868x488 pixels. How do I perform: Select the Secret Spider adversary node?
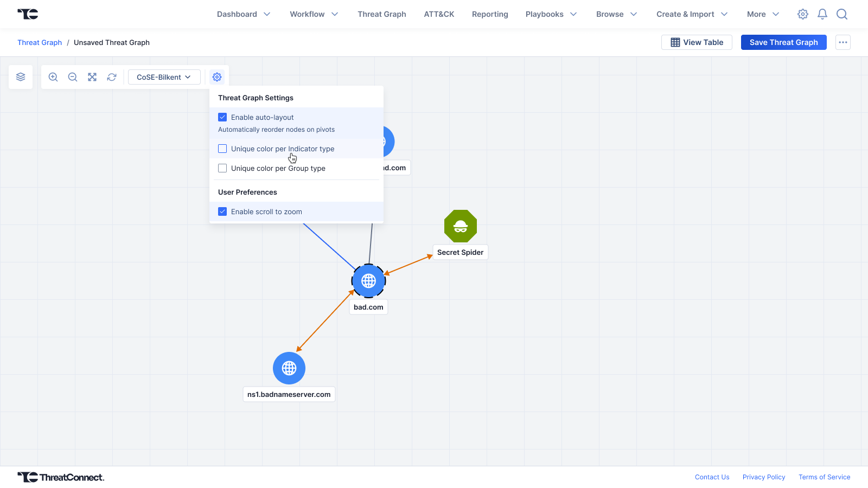(x=460, y=226)
